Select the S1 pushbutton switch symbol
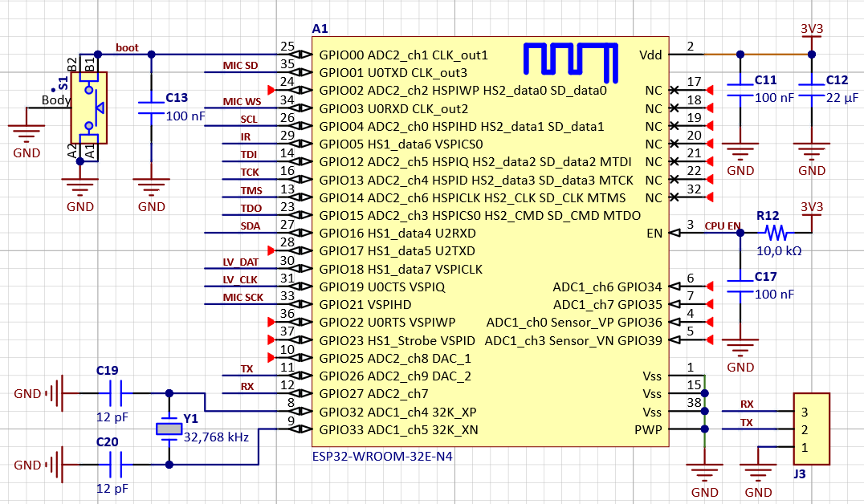The width and height of the screenshot is (864, 504). [88, 108]
